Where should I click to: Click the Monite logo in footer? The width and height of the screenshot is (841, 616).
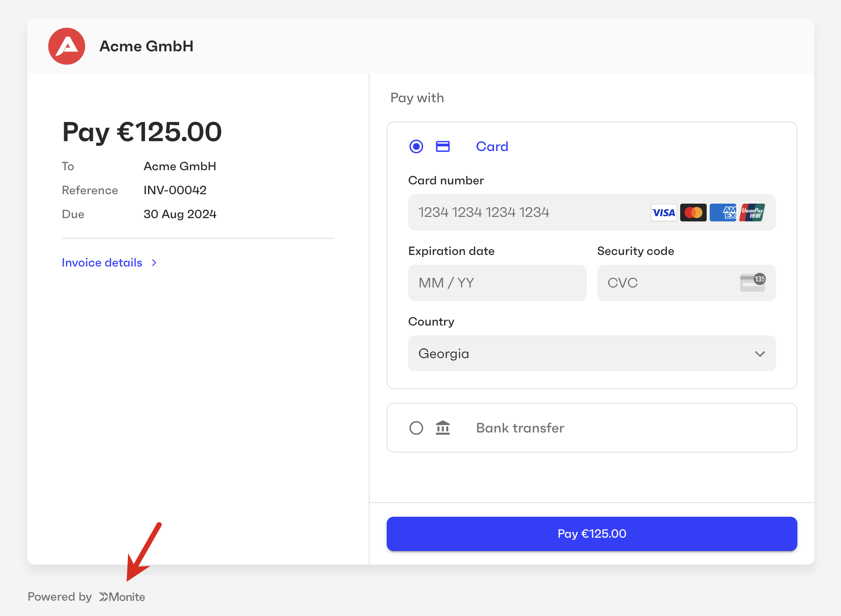pyautogui.click(x=122, y=597)
